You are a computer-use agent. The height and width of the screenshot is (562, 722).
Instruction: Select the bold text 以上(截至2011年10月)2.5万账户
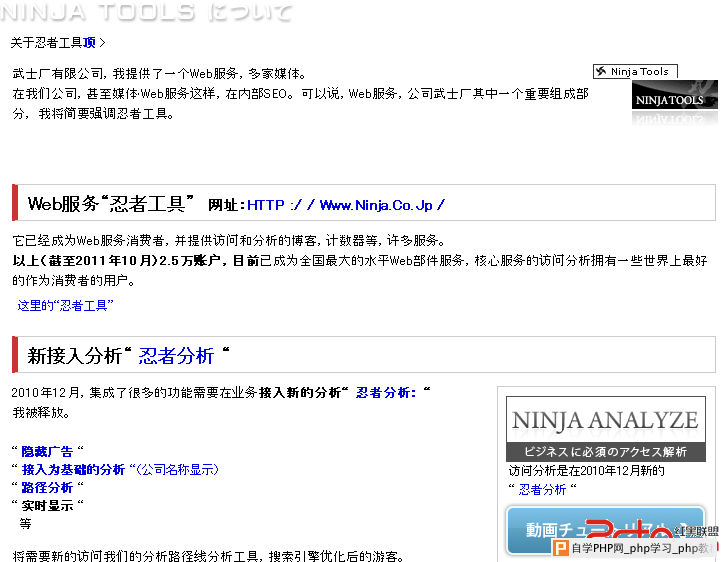[116, 261]
